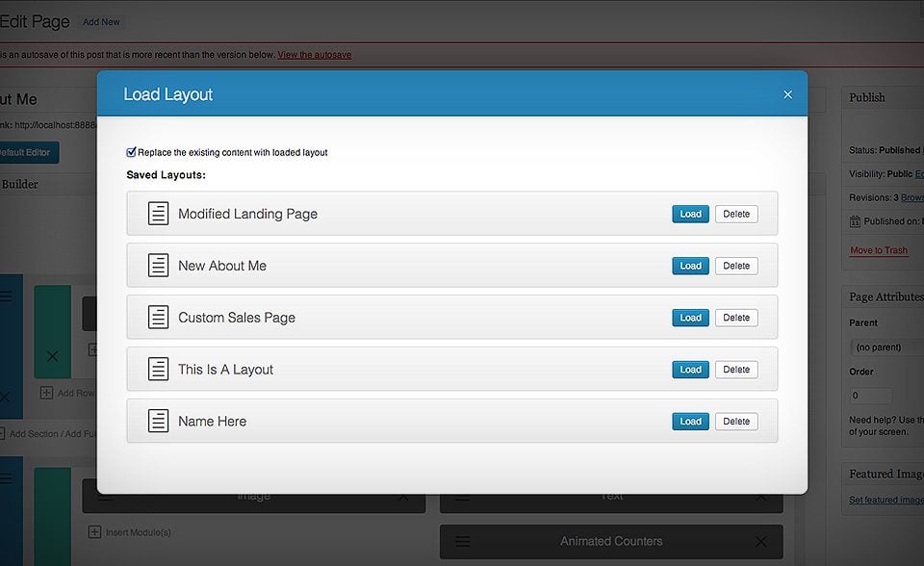Select the Custom Sales Page layout name

click(237, 318)
